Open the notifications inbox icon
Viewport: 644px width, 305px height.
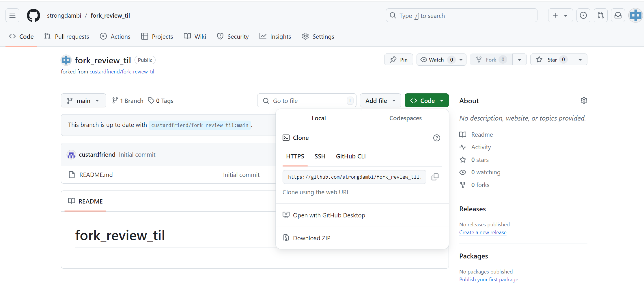tap(618, 15)
